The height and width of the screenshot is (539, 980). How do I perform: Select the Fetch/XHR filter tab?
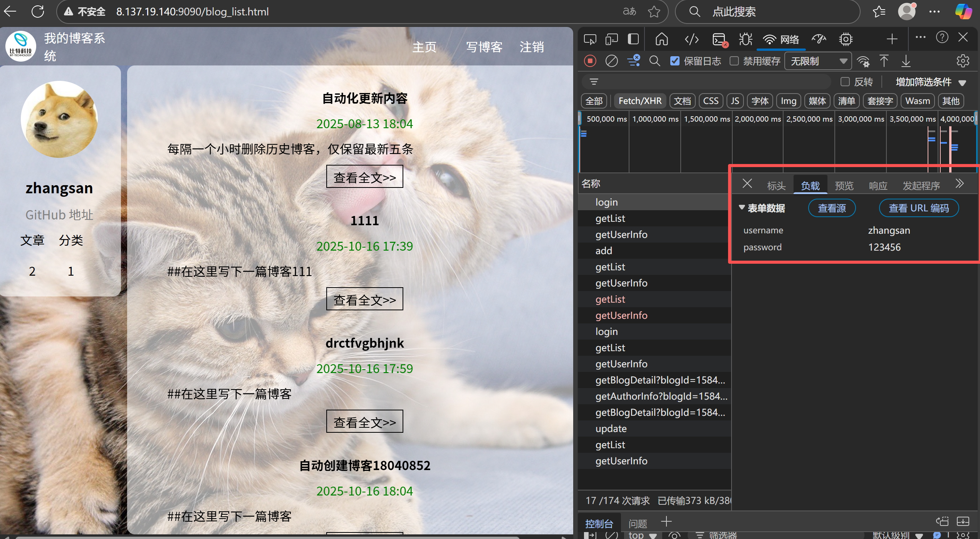pos(640,101)
